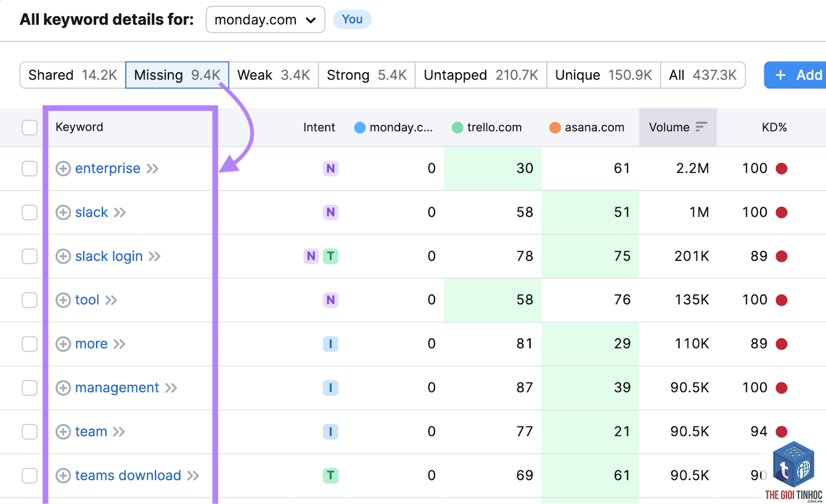Sort by the KD% column header

coord(774,127)
